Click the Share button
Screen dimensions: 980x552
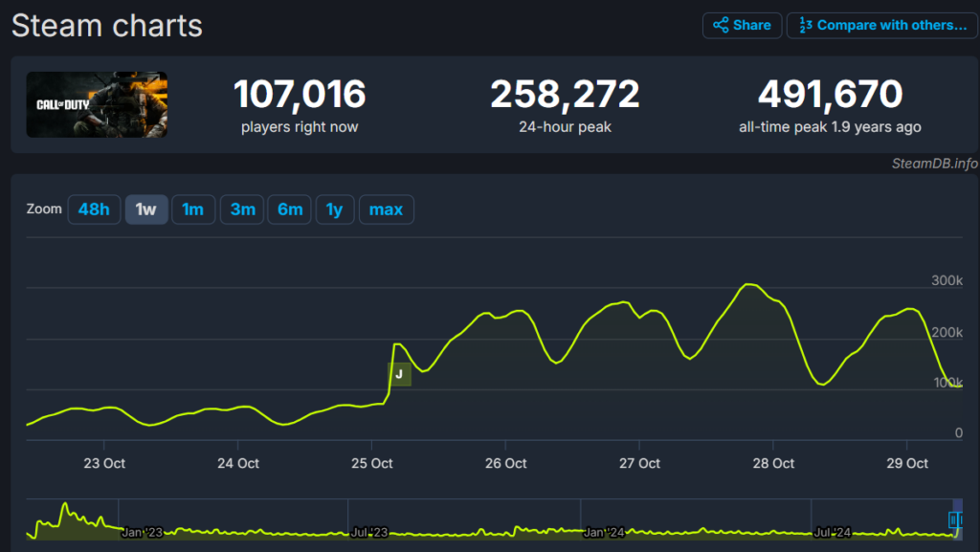pos(742,26)
